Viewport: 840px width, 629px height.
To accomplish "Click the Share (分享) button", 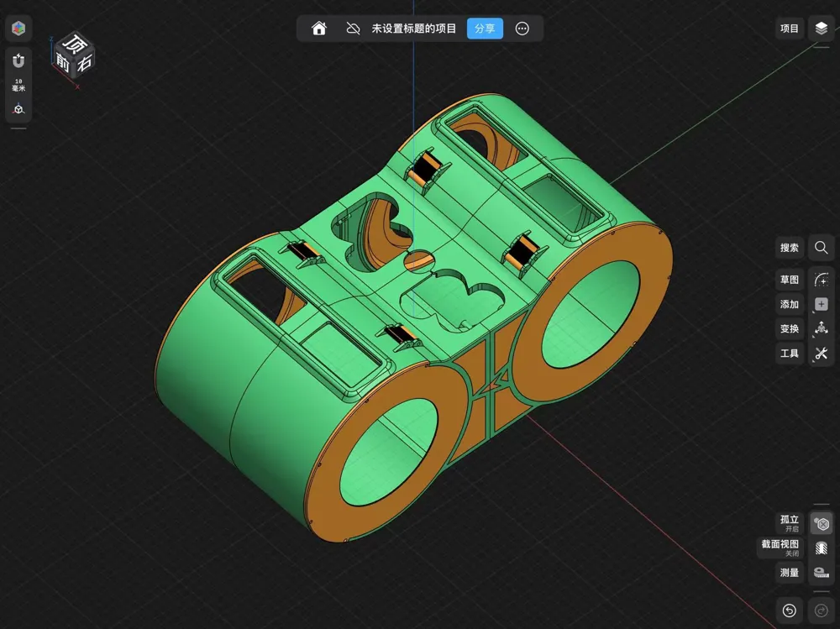I will pyautogui.click(x=485, y=28).
